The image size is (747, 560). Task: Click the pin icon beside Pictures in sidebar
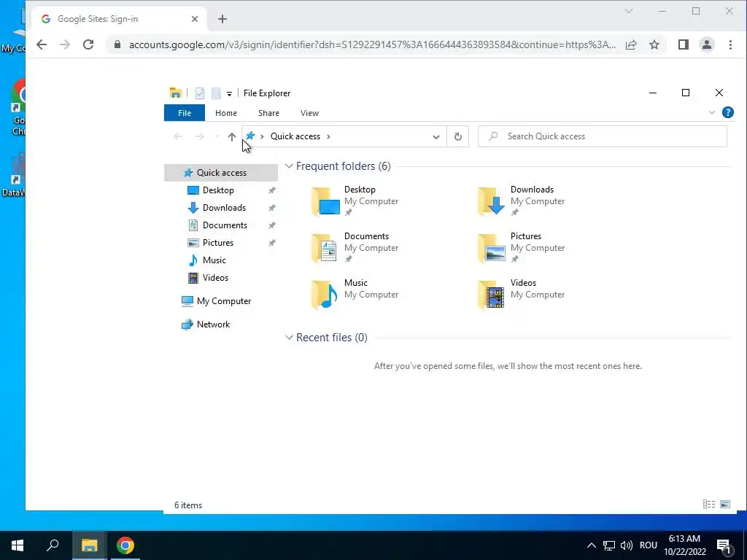(271, 243)
